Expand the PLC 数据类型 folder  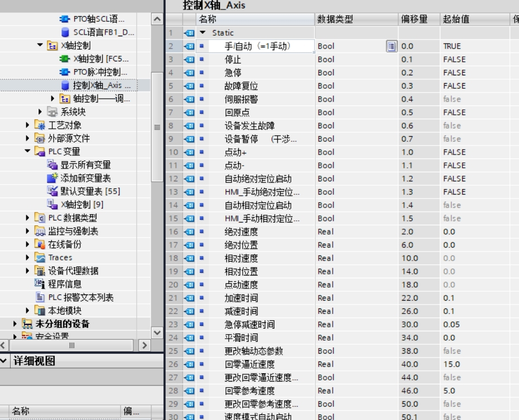[27, 218]
